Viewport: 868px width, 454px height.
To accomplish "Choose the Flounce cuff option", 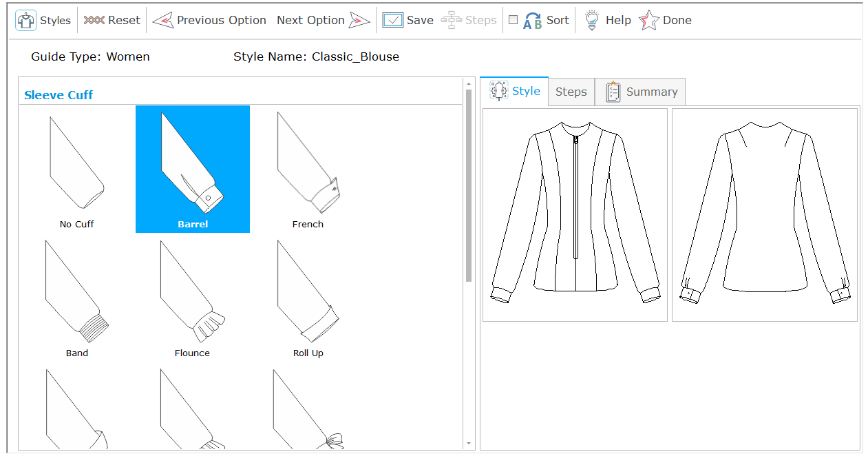I will coord(193,298).
